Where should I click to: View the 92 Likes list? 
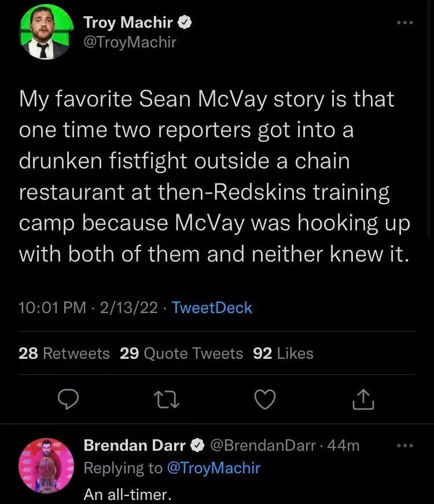tap(283, 353)
